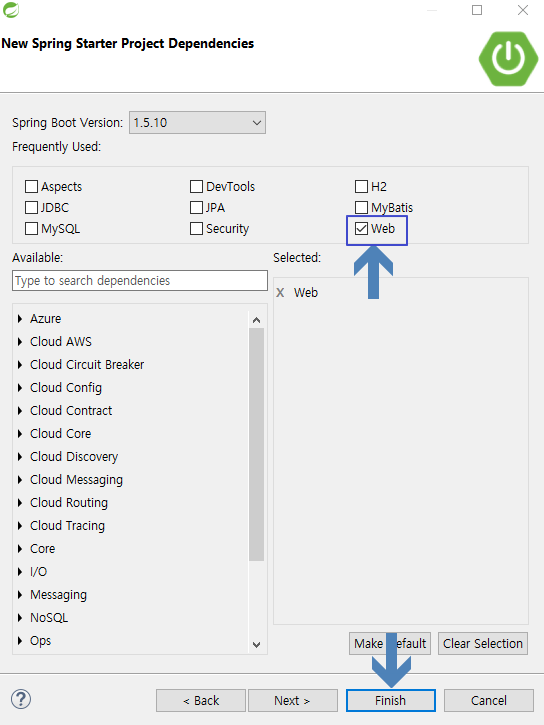
Task: Go Back to previous page
Action: pyautogui.click(x=201, y=700)
